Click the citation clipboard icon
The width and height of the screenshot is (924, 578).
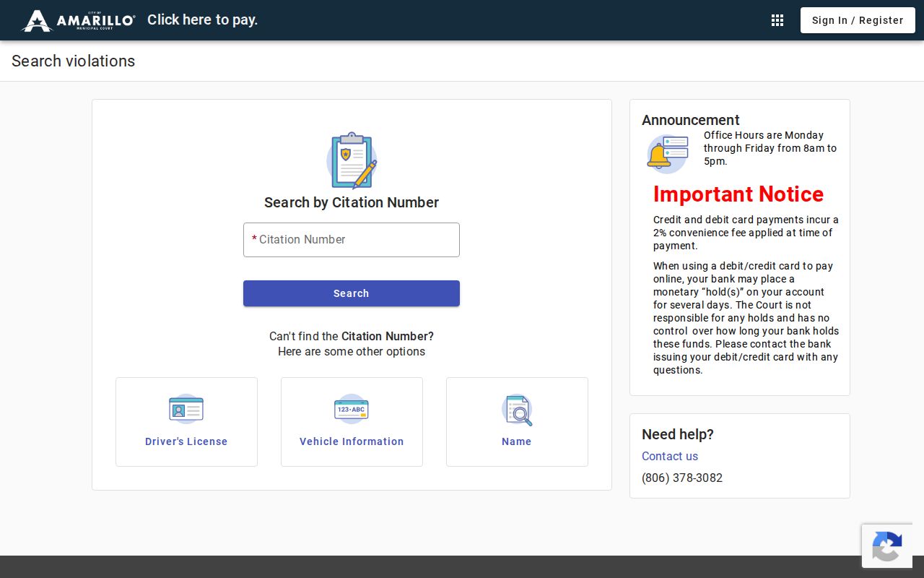(x=352, y=160)
